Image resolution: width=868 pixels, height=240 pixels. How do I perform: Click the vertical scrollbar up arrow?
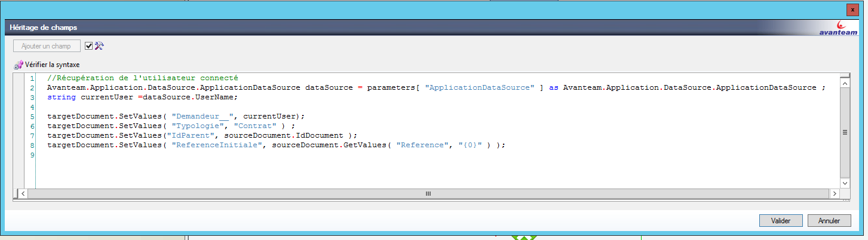[845, 85]
